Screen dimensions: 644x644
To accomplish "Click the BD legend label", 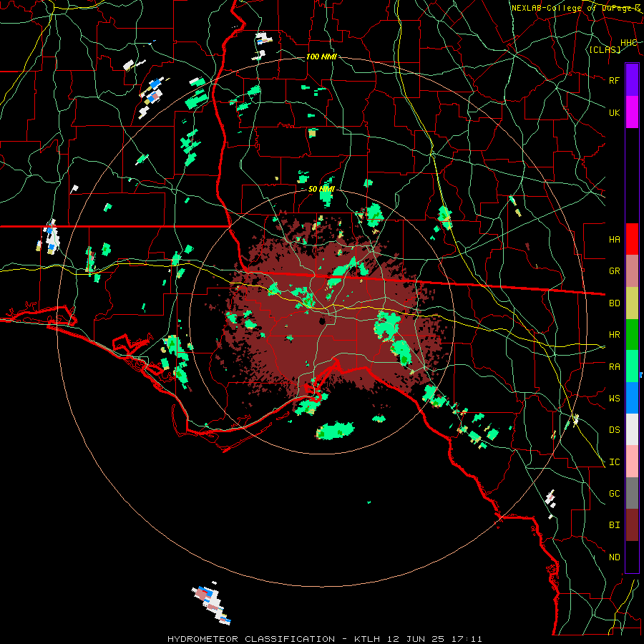I will click(614, 303).
